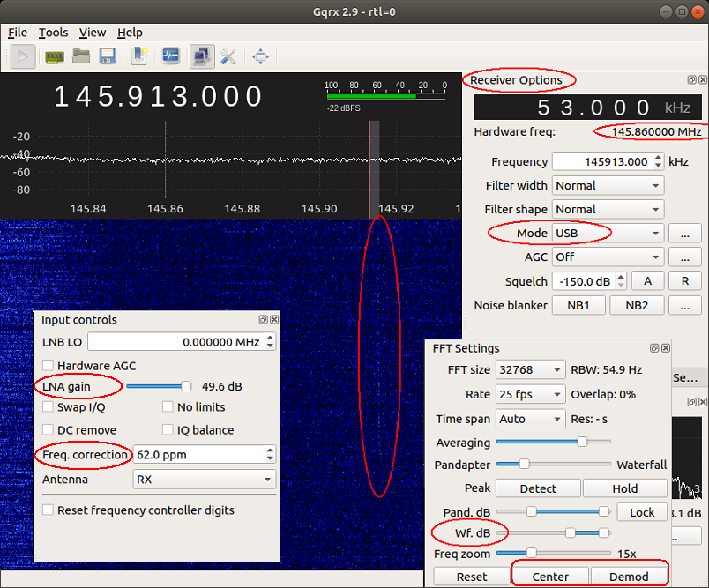The width and height of the screenshot is (709, 588).
Task: Toggle the Swap I/Q checkbox
Action: click(x=48, y=406)
